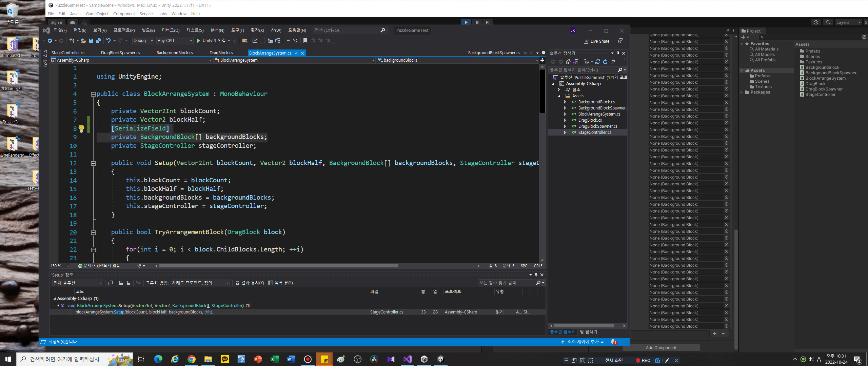Click the Unity cloud icon beside Sign in
868x366 pixels.
(73, 22)
